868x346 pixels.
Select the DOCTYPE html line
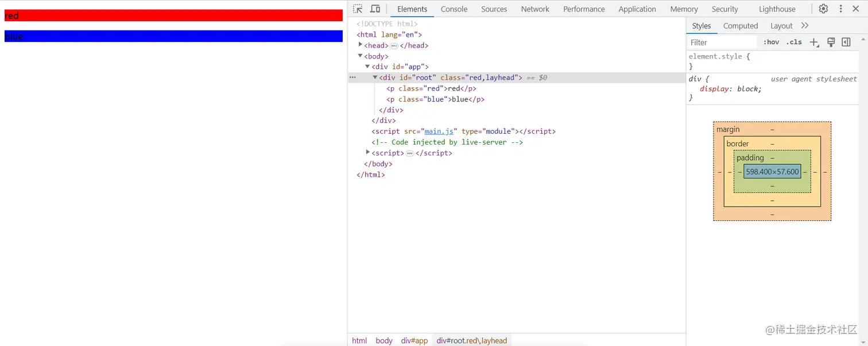tap(387, 24)
